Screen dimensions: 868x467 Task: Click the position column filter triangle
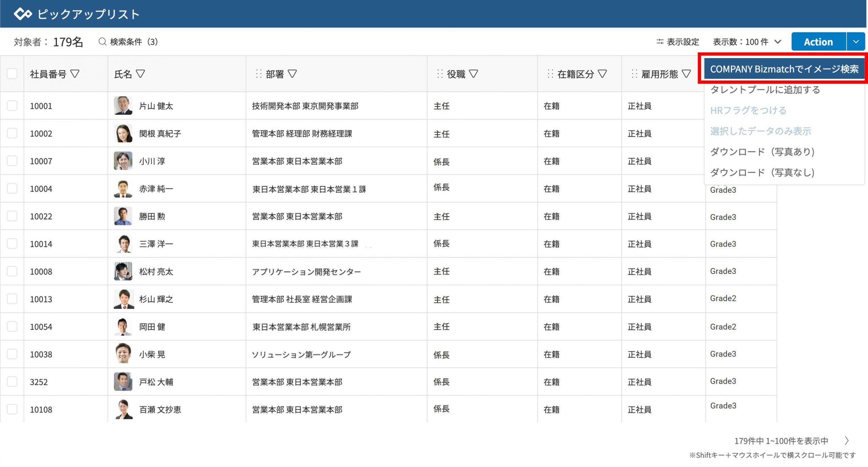(474, 74)
